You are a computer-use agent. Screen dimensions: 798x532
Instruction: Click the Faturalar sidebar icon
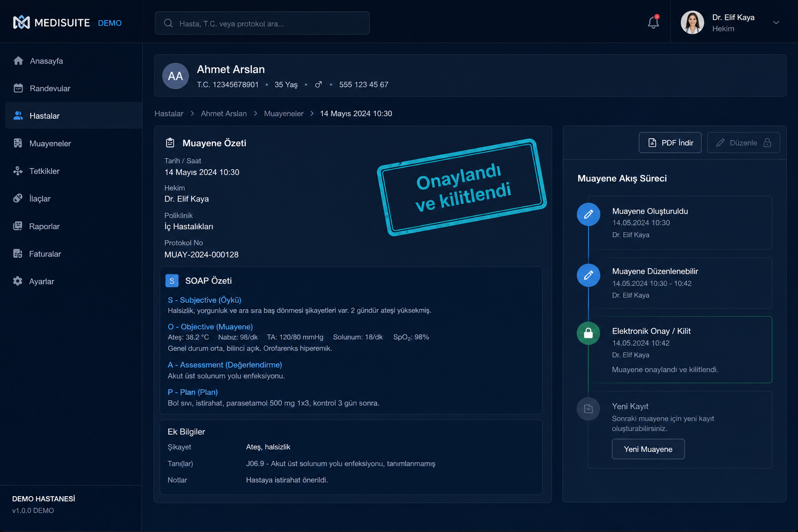click(18, 254)
